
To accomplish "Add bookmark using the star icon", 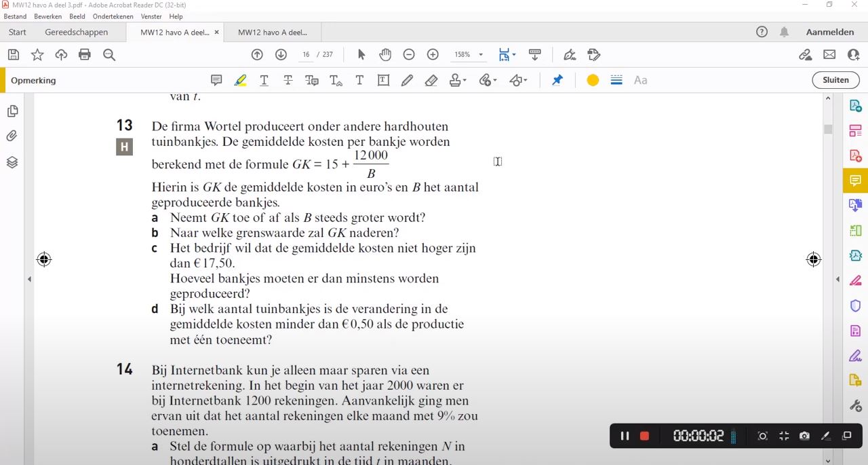I will click(37, 55).
